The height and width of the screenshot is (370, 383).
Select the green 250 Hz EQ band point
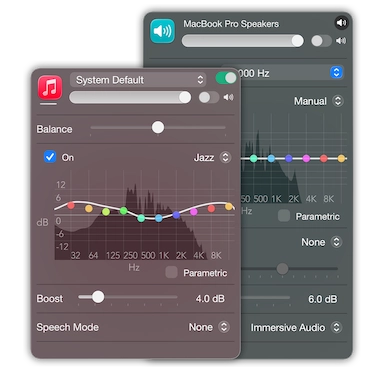124,211
